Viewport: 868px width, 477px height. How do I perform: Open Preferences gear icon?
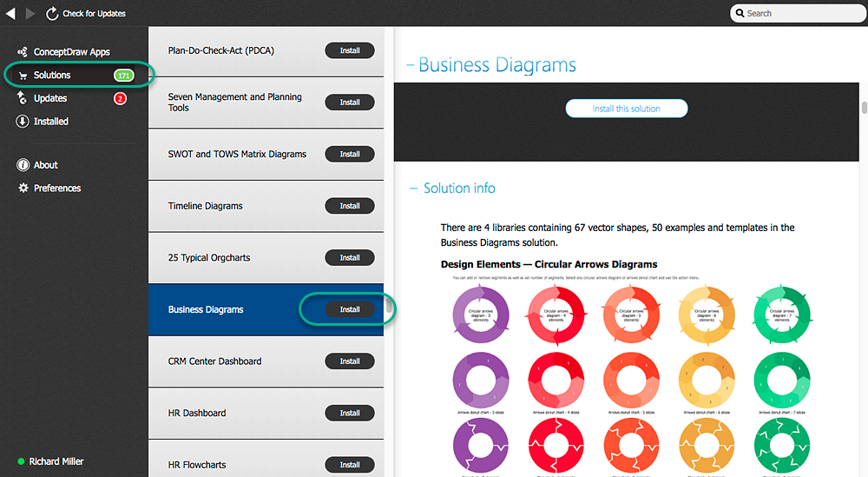pyautogui.click(x=23, y=188)
